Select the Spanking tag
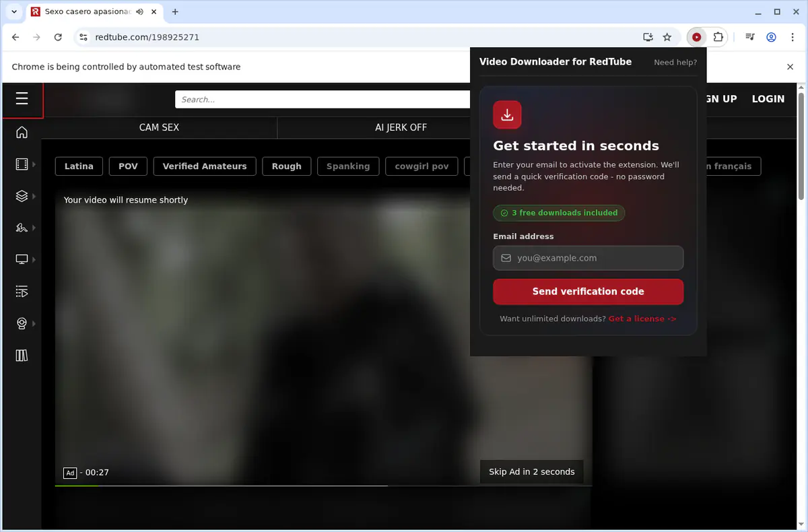This screenshot has width=808, height=532. (348, 166)
